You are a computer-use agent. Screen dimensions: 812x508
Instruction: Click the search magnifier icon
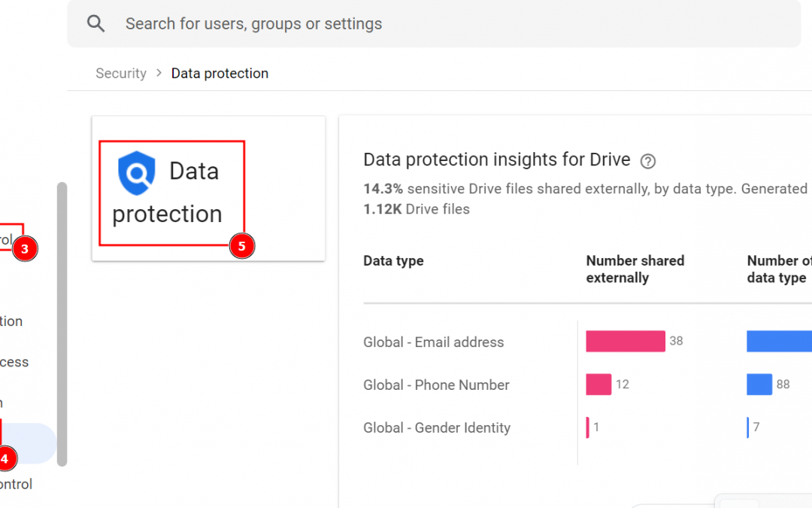point(95,23)
